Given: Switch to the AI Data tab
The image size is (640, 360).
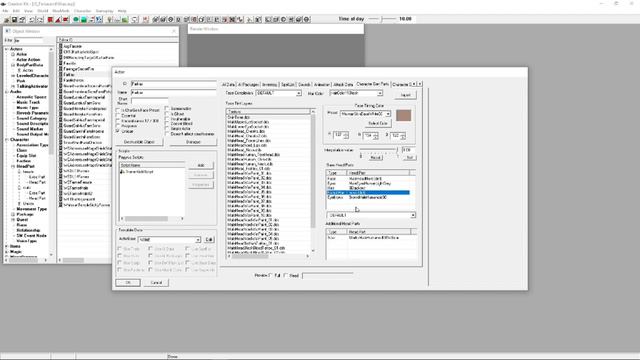Looking at the screenshot, I should click(x=228, y=84).
